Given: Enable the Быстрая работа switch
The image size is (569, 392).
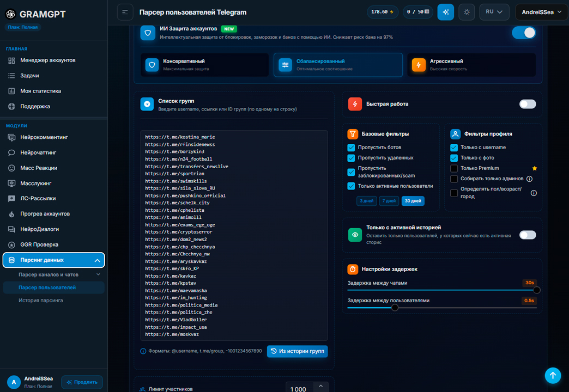Looking at the screenshot, I should point(527,104).
